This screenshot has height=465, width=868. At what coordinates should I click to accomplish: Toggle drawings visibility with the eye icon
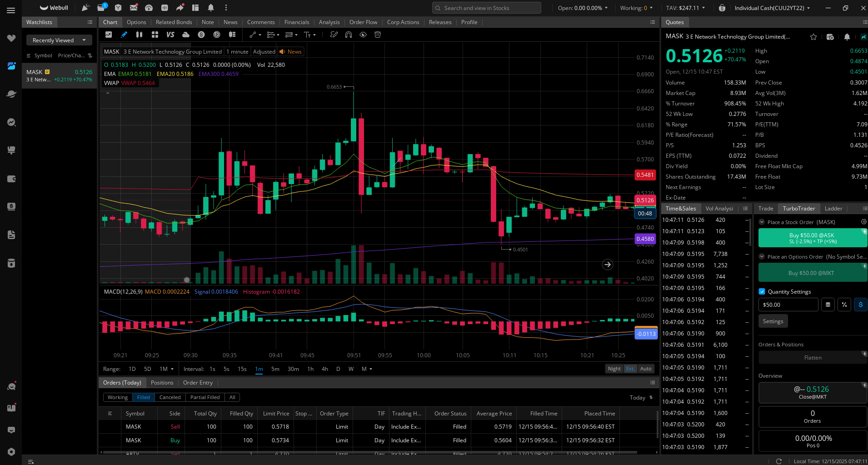pyautogui.click(x=363, y=35)
